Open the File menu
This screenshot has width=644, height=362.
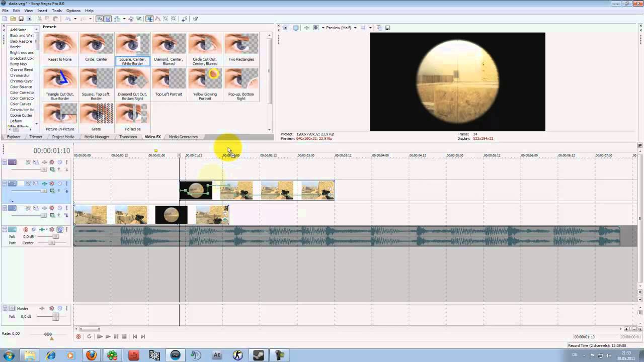pyautogui.click(x=5, y=11)
